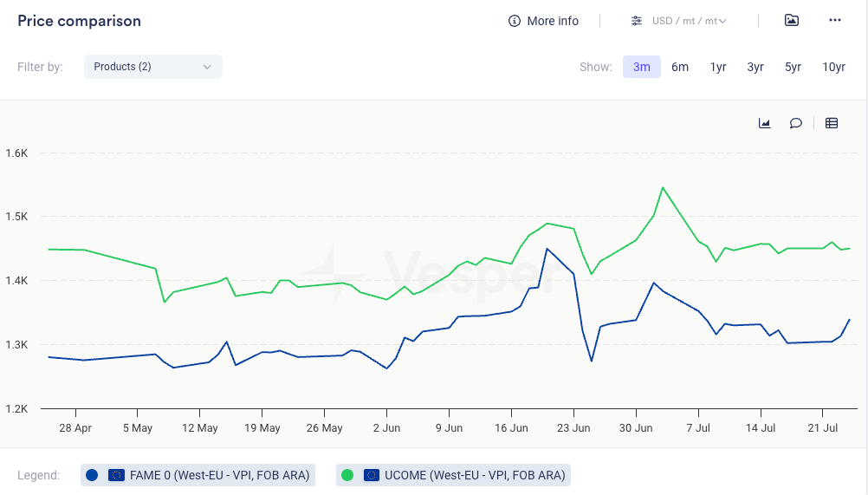Click the chart comments speech bubble icon
This screenshot has height=495, width=868.
coord(796,123)
